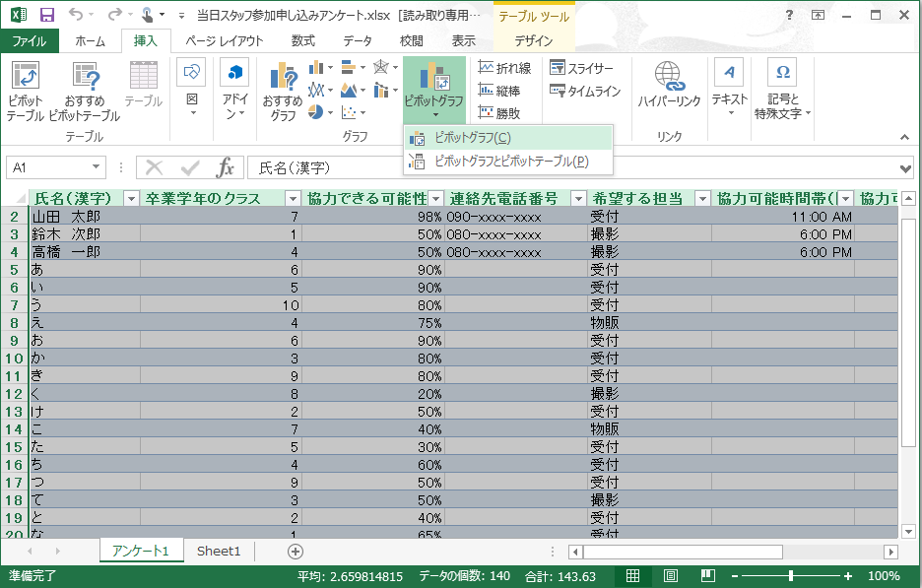This screenshot has width=922, height=588.
Task: Click the ピボットグラフ ribbon button
Action: point(434,90)
